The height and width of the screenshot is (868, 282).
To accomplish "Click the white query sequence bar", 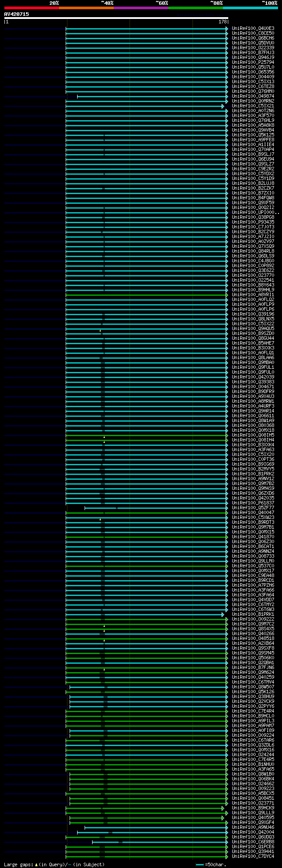I will 116,18.
